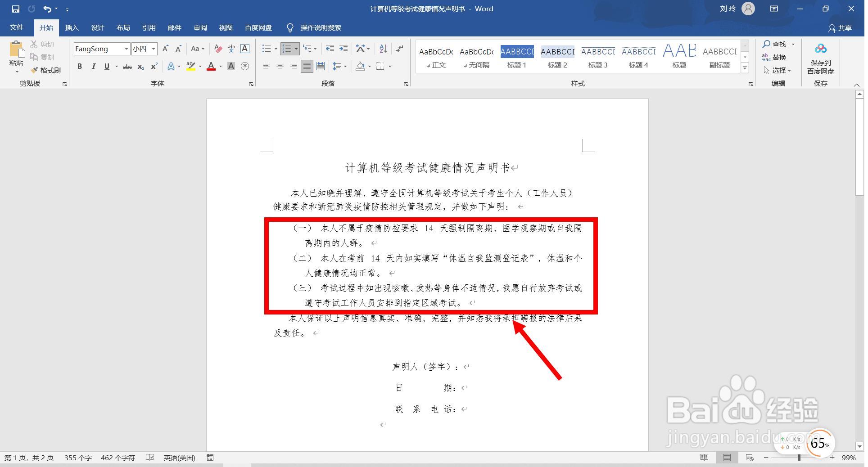The height and width of the screenshot is (467, 868).
Task: Open the lightbulb Tell Me search
Action: [x=290, y=28]
